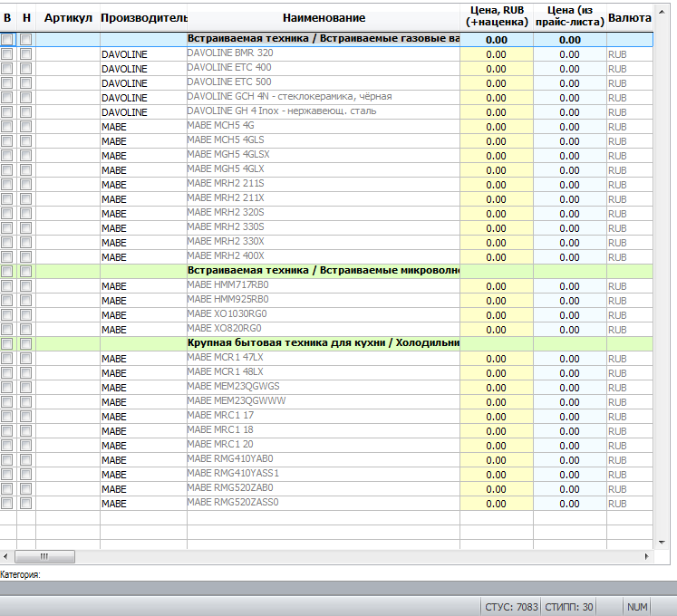Click the Валюта column header
Viewport: 677px width, 616px height.
630,18
